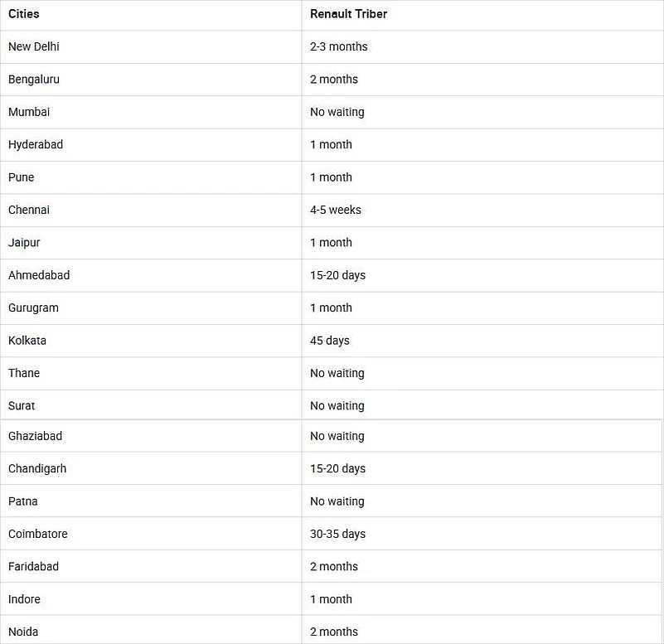Select the Gurugram cell
This screenshot has height=644, width=664.
pos(33,307)
